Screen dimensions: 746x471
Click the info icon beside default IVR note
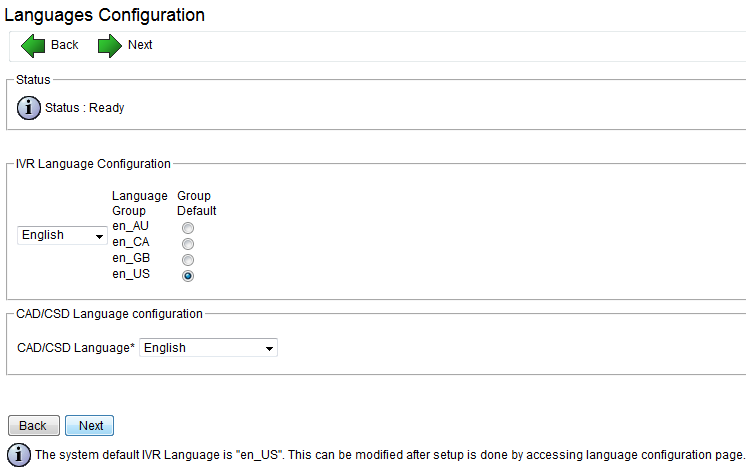coord(18,454)
